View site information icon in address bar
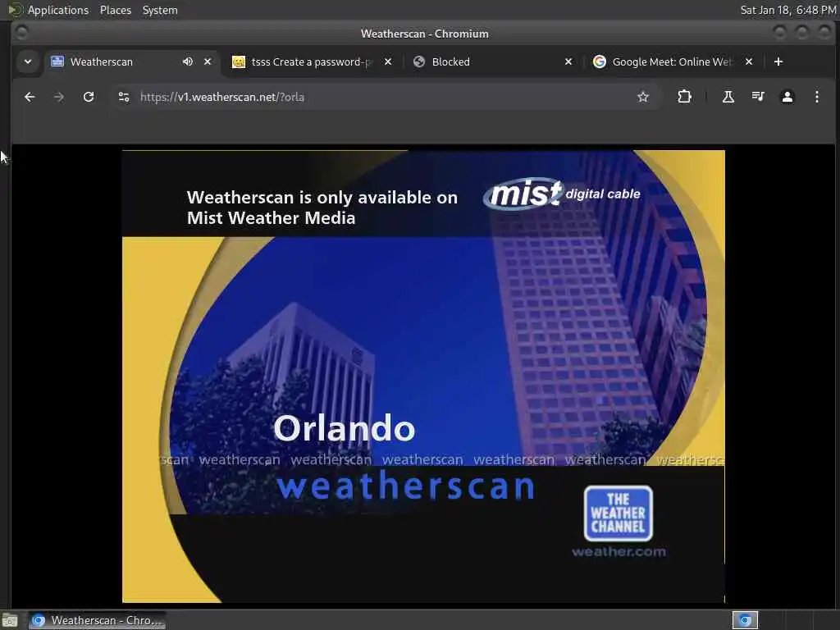The image size is (840, 630). pos(124,97)
